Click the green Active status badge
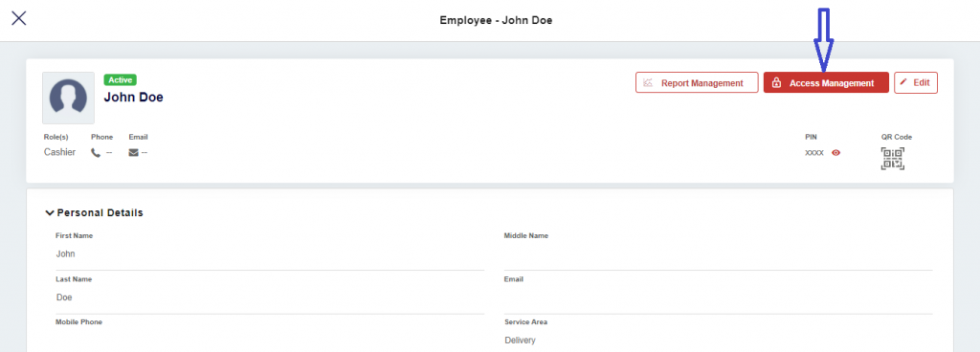The height and width of the screenshot is (352, 980). (x=121, y=80)
